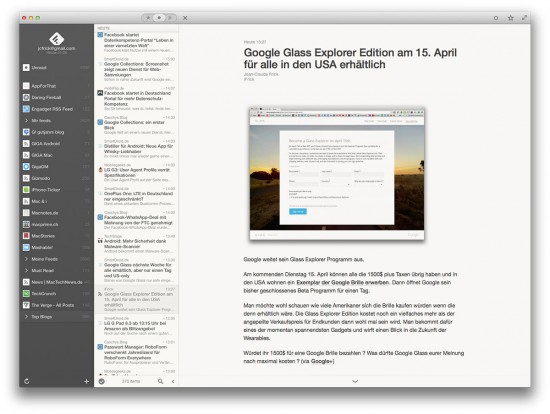Open article Google Collections: ein erster Blick
Image resolution: width=550 pixels, height=414 pixels.
(136, 125)
